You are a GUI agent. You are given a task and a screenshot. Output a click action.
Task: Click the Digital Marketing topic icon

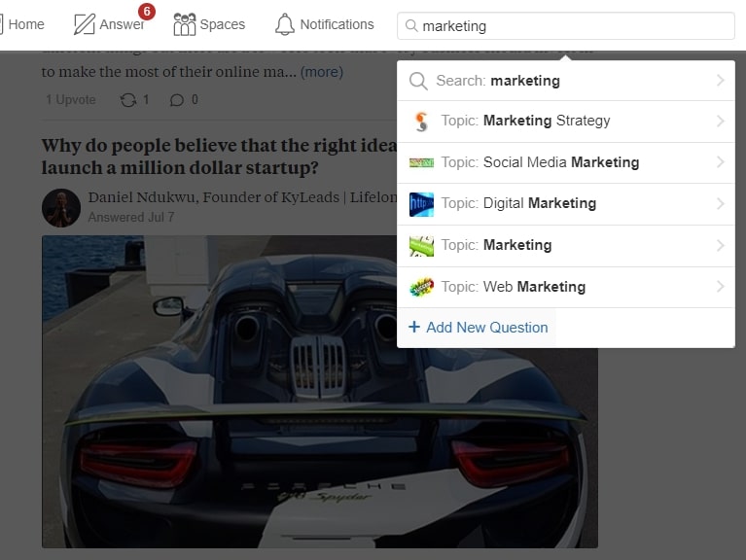tap(421, 204)
